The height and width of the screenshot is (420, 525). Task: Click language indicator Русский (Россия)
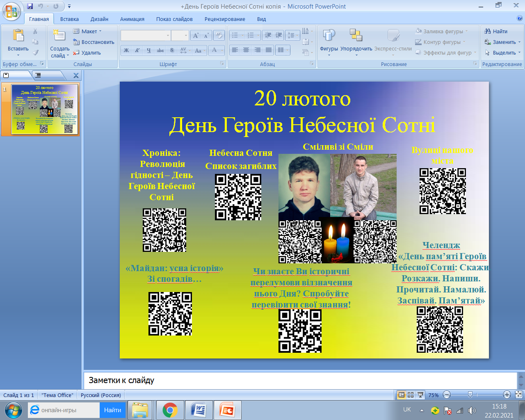[101, 395]
